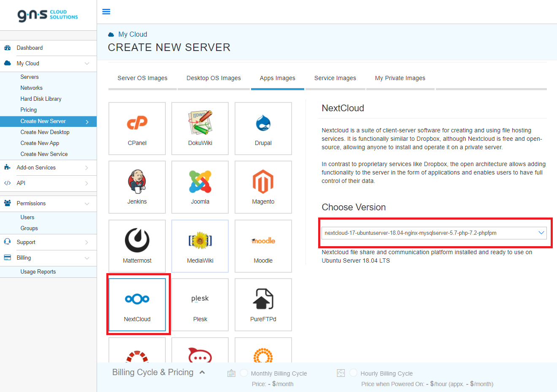Go to Create New Desktop
557x392 pixels.
[x=45, y=132]
